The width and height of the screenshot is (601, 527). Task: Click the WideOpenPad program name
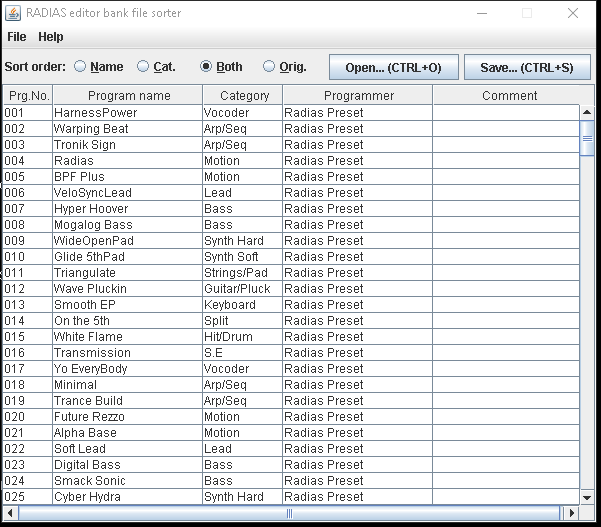[x=127, y=241]
